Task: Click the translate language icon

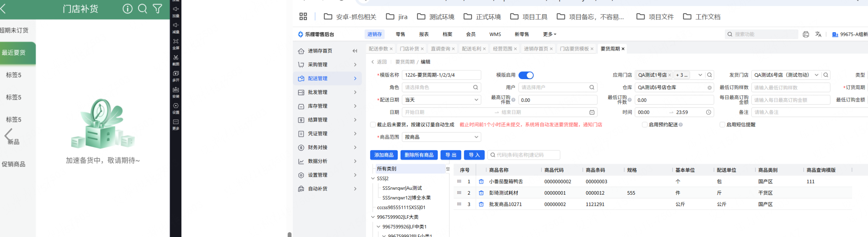Action: (818, 34)
